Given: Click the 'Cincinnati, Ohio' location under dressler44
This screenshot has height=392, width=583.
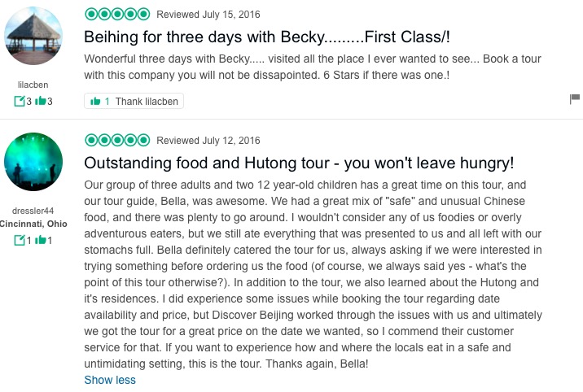Looking at the screenshot, I should point(34,224).
